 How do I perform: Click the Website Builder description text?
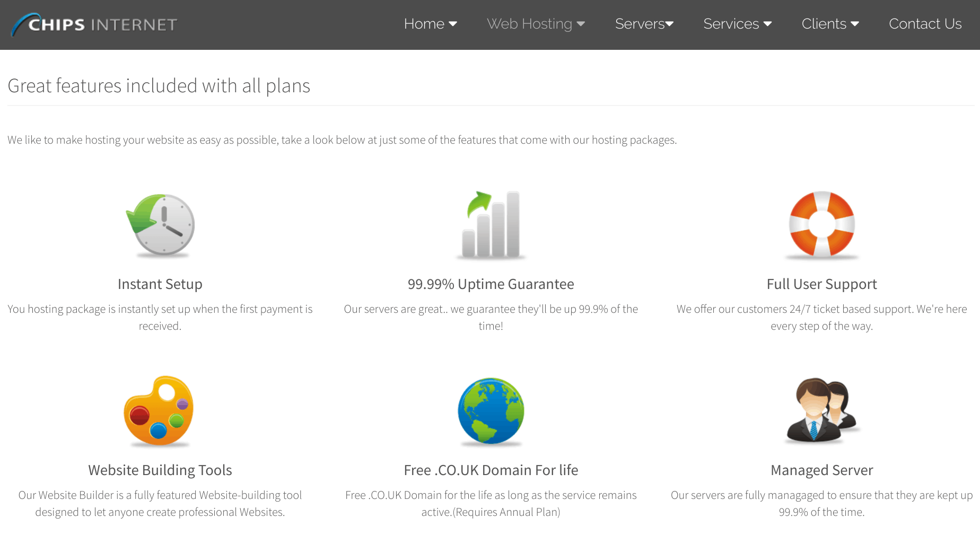[x=160, y=504]
